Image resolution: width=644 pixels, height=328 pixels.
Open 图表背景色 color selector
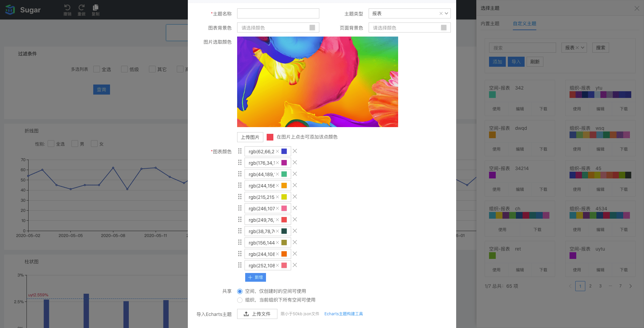coord(278,28)
